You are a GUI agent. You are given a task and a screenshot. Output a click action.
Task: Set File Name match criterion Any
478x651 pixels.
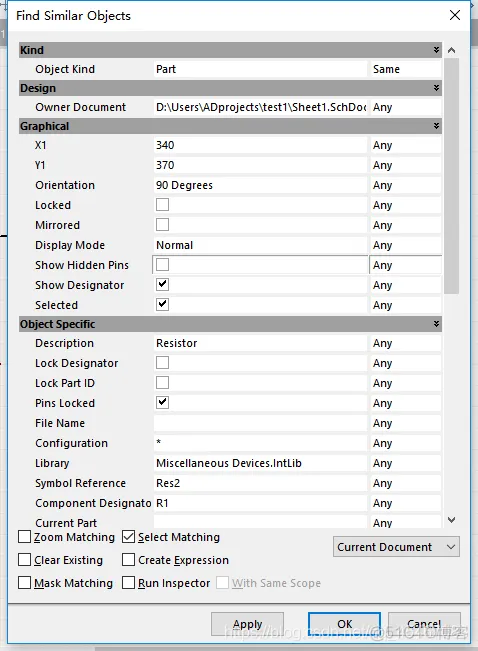coord(405,423)
